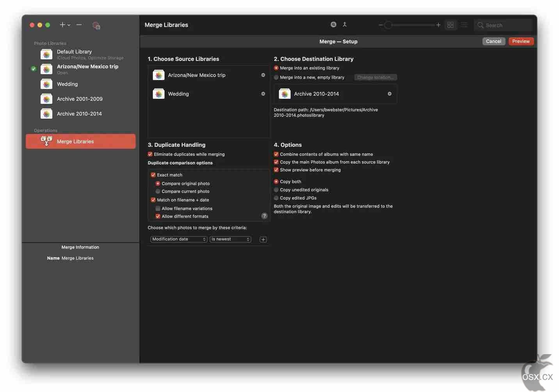Click the Search field
Screen dimensions: 559x392
pos(503,25)
